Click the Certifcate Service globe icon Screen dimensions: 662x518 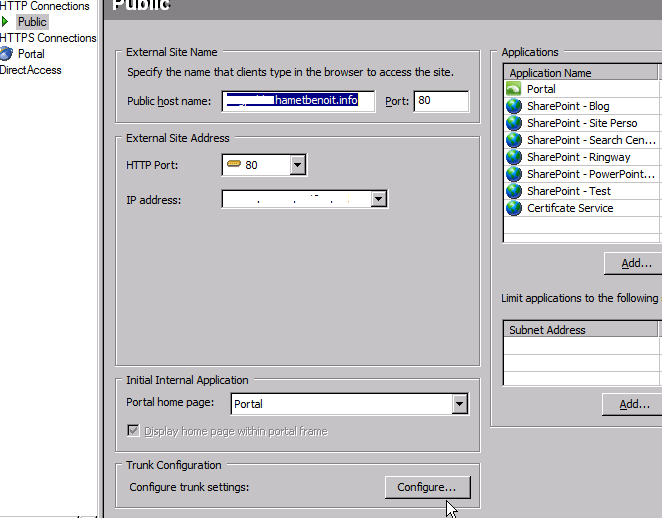(514, 208)
